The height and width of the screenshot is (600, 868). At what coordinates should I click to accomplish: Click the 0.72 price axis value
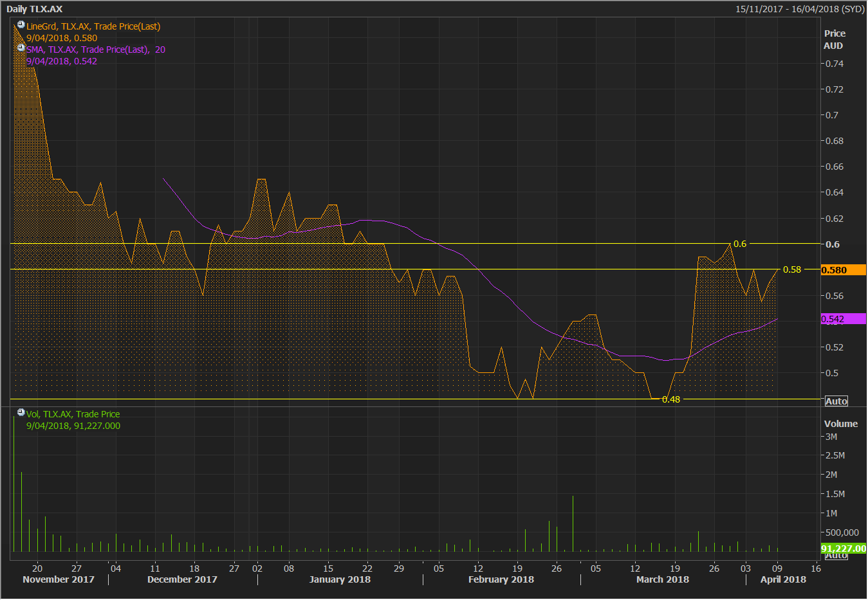click(835, 89)
